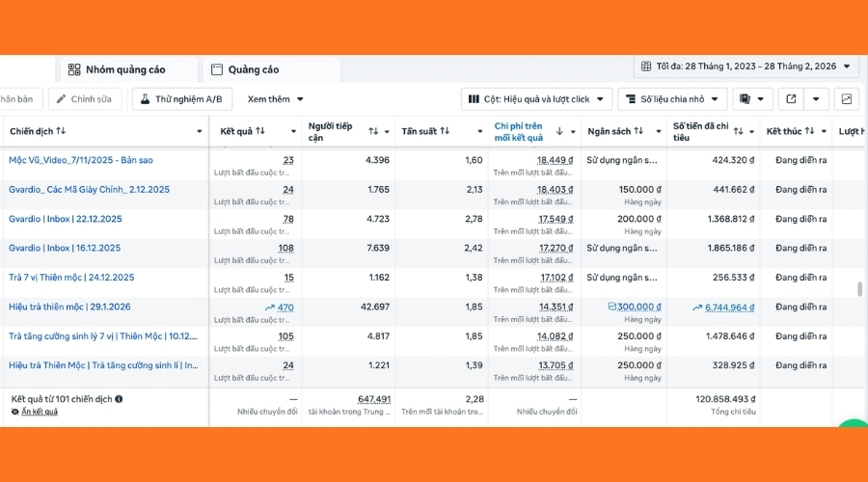Image resolution: width=868 pixels, height=482 pixels.
Task: Open the chart view icon button
Action: coord(846,99)
